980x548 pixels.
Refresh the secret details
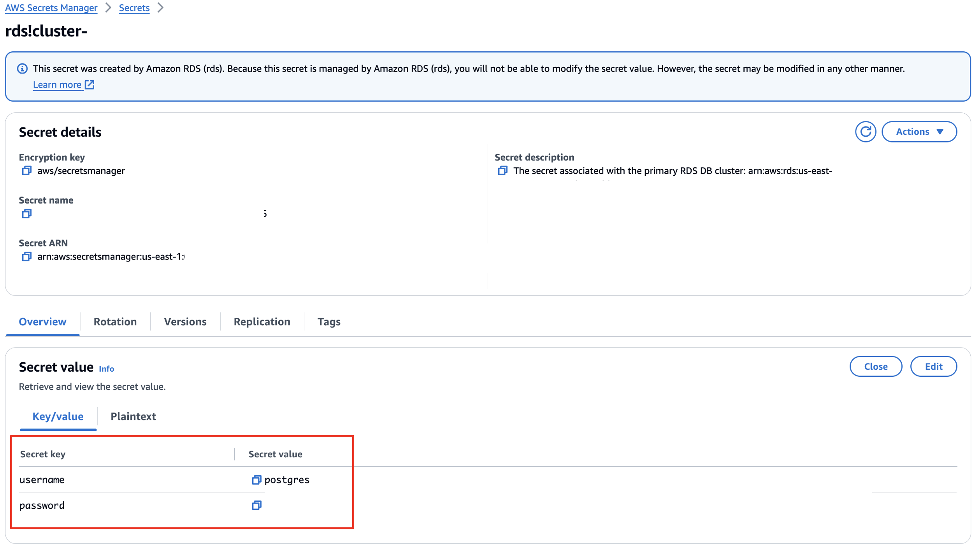[x=865, y=132]
